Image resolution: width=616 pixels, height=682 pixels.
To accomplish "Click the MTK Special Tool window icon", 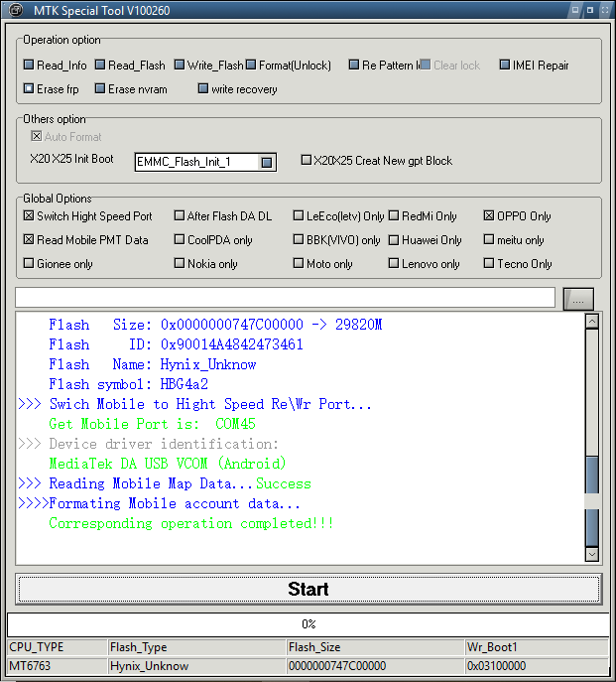I will (x=15, y=10).
